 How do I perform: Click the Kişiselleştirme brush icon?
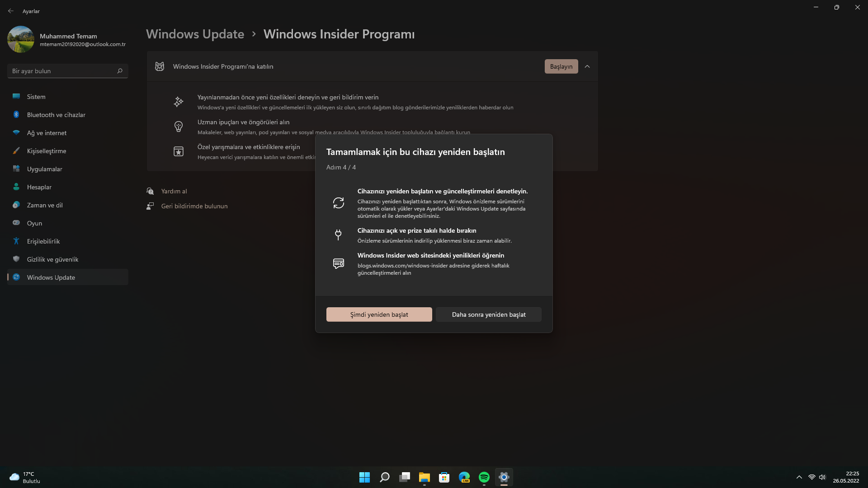(16, 151)
